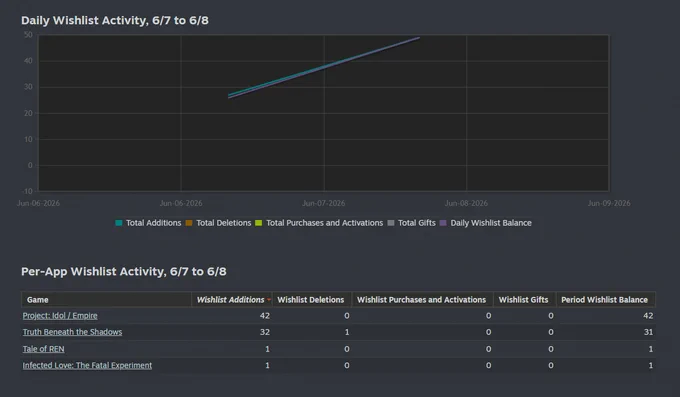Click the teal Total Additions legend swatch
680x397 pixels.
[x=118, y=223]
